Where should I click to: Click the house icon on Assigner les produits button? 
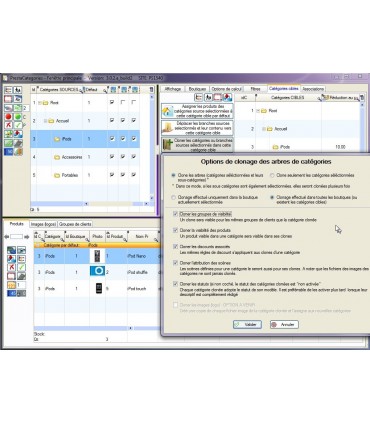click(167, 112)
